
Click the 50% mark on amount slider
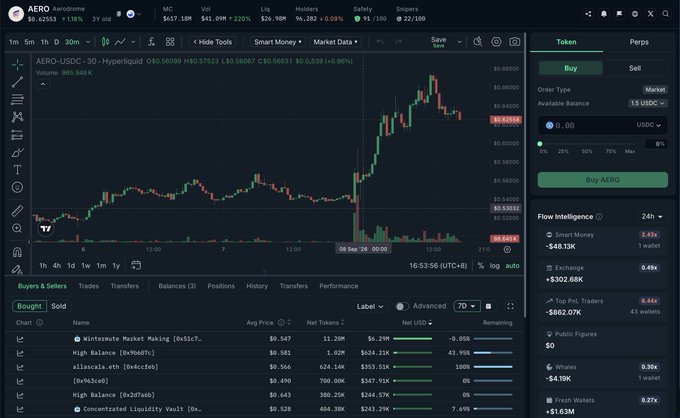(x=587, y=151)
